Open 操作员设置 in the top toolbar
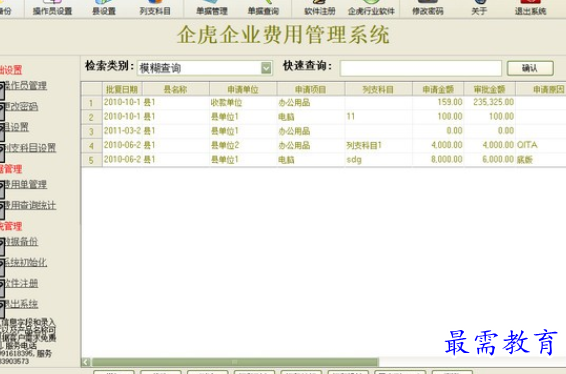566x374 pixels. click(x=52, y=8)
